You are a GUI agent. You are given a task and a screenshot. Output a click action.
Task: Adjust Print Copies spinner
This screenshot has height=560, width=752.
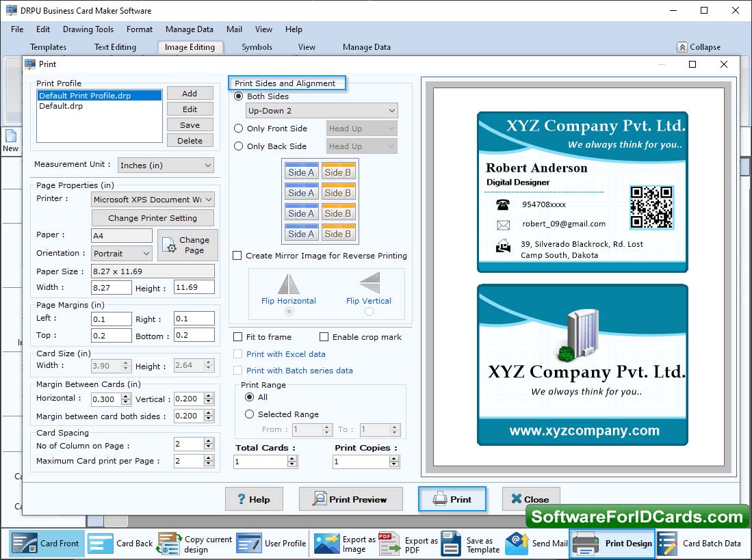393,462
